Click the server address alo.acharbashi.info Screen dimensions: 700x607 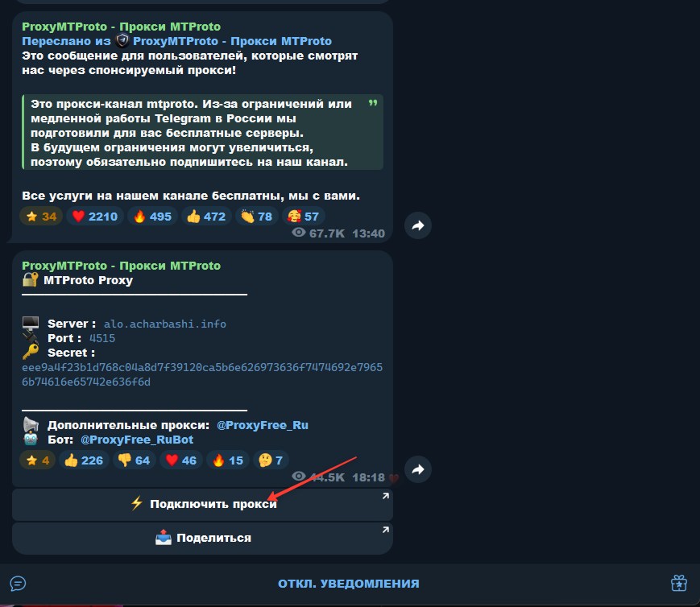click(165, 324)
